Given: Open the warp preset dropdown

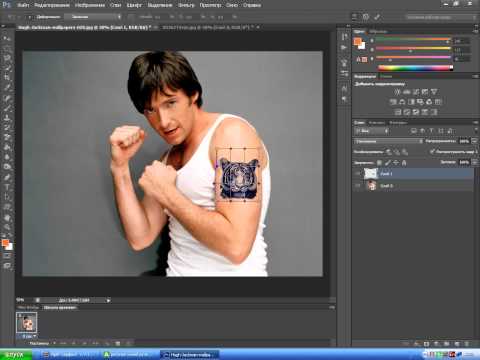Looking at the screenshot, I should pos(93,17).
